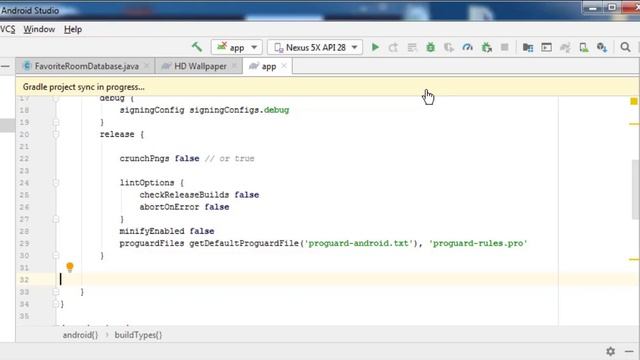The height and width of the screenshot is (360, 640).
Task: Open the settings gear in bottom bar
Action: [610, 351]
